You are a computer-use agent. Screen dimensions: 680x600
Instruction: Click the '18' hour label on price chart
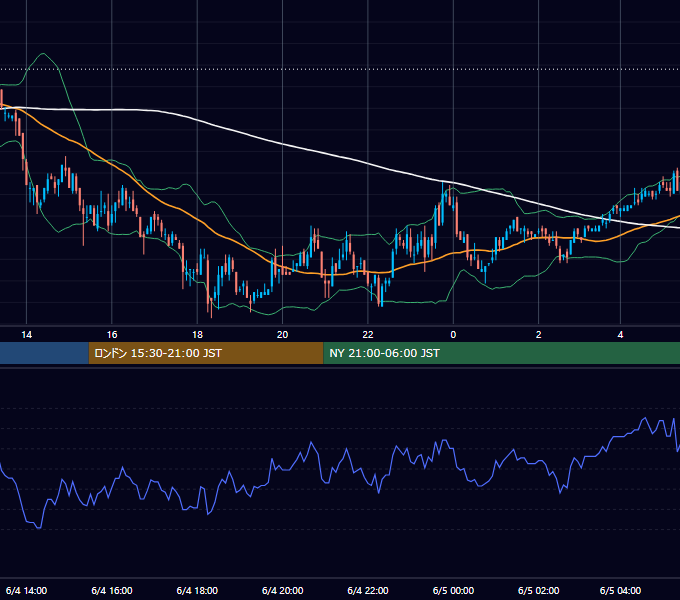197,335
